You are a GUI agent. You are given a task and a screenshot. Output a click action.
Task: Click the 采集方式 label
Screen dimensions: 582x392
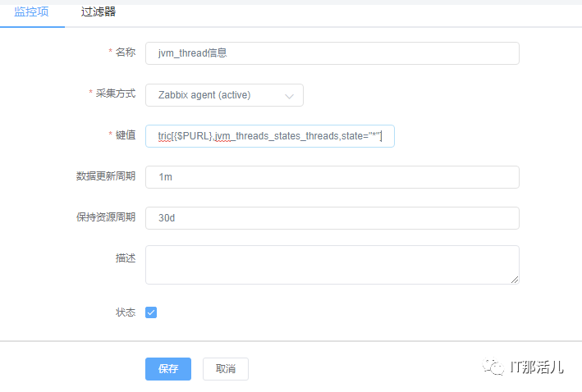tap(116, 93)
